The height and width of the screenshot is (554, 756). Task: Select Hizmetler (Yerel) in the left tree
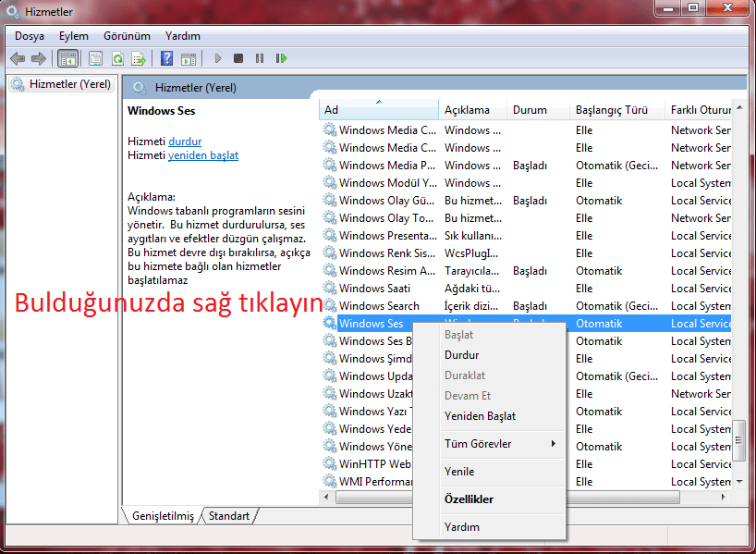[61, 84]
